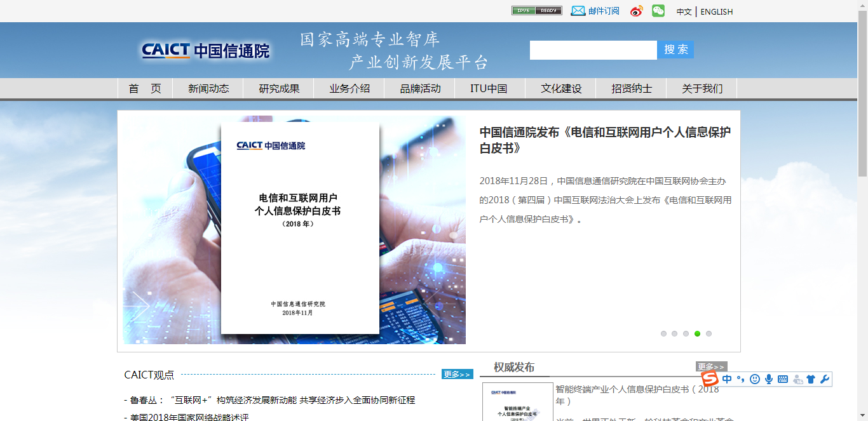Switch language to 中文
Viewport: 868px width, 421px height.
pyautogui.click(x=684, y=11)
